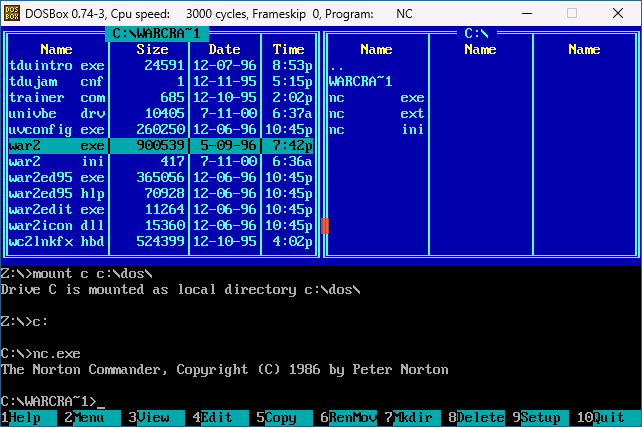642x427 pixels.
Task: Click the 1 Help function key
Action: (29, 418)
